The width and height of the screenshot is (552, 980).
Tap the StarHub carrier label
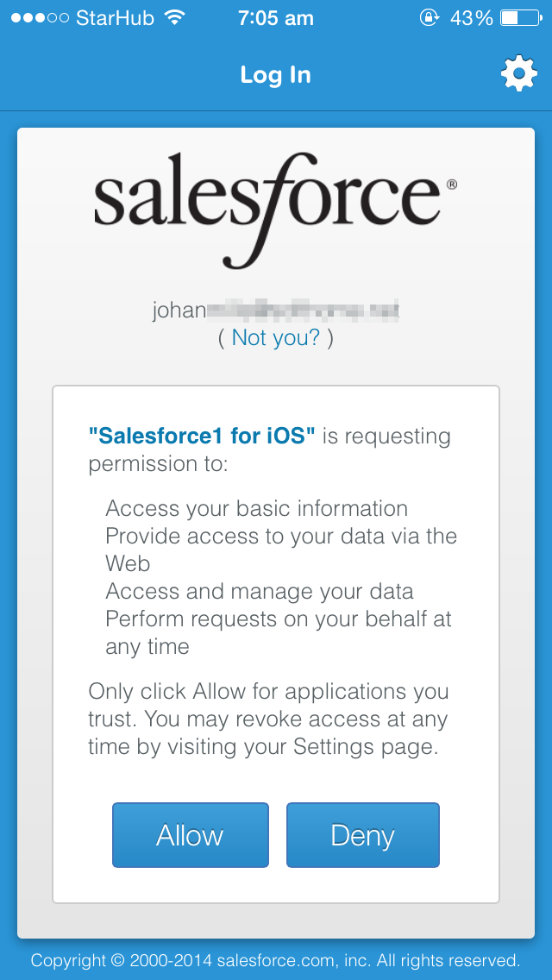[113, 16]
